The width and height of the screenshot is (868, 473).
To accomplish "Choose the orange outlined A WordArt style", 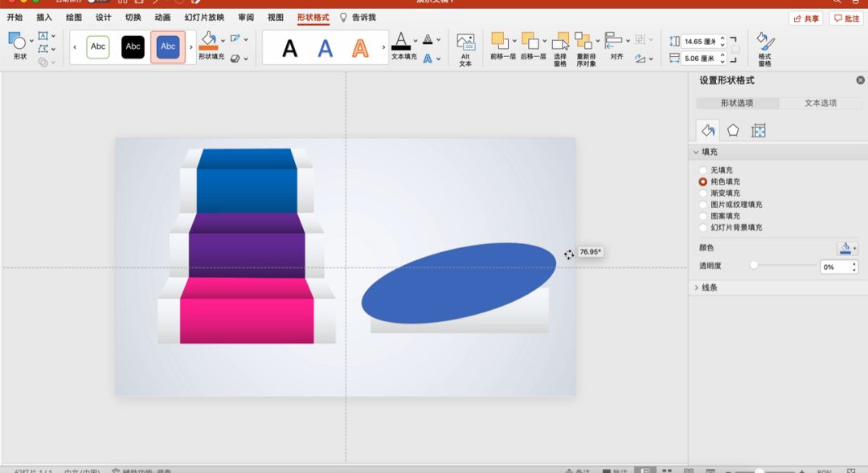I will pos(360,48).
